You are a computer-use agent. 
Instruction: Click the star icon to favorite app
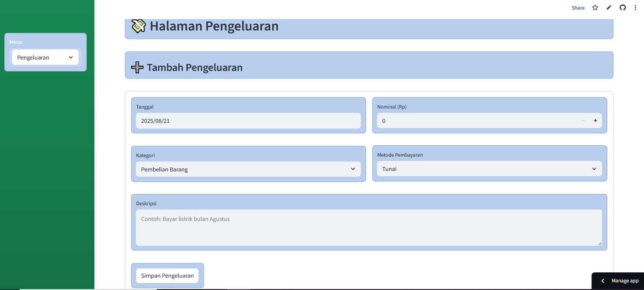tap(595, 8)
